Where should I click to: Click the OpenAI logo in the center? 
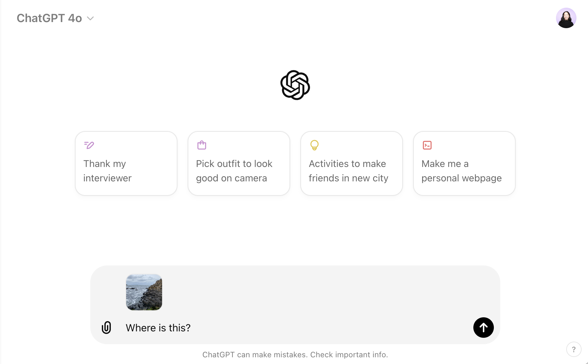295,85
